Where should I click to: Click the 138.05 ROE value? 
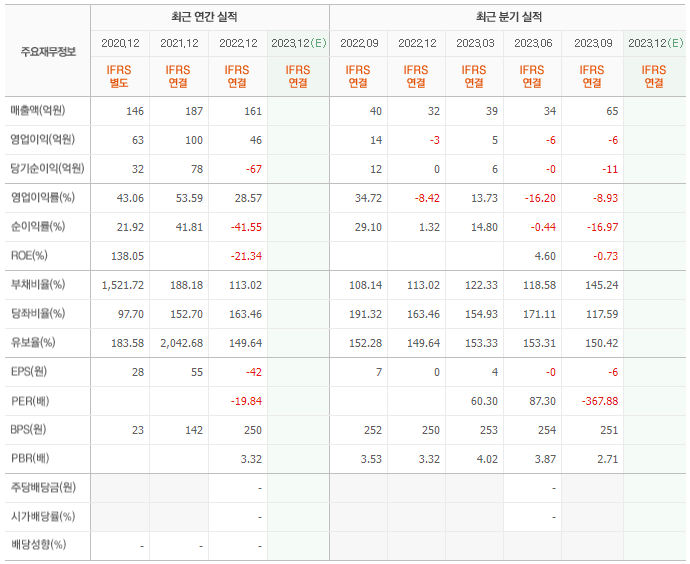[x=128, y=256]
